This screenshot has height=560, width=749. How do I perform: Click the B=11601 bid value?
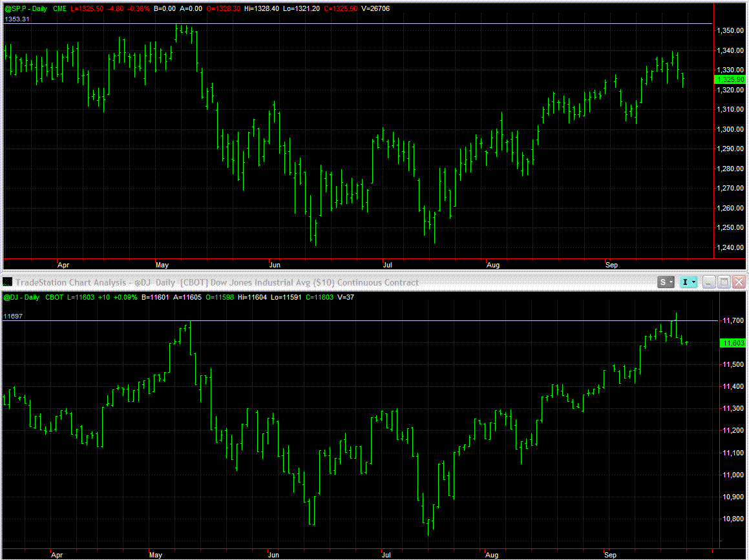pyautogui.click(x=155, y=297)
